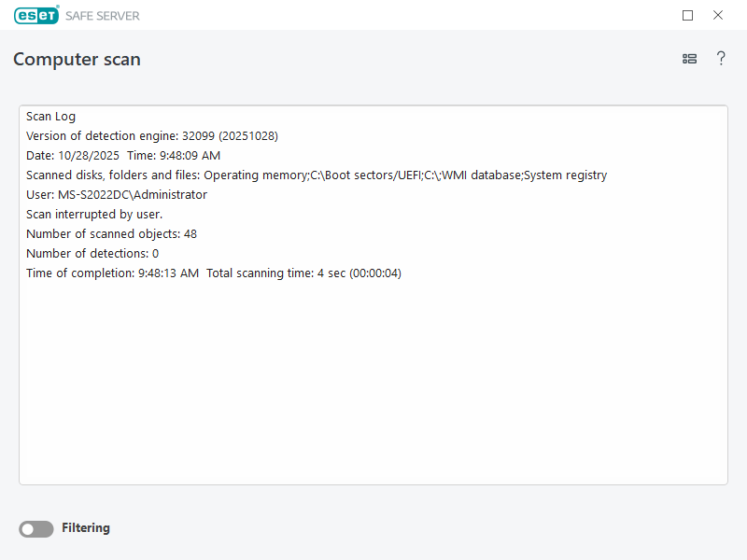Select the Scan Log header line
Viewport: 747px width, 560px height.
51,117
